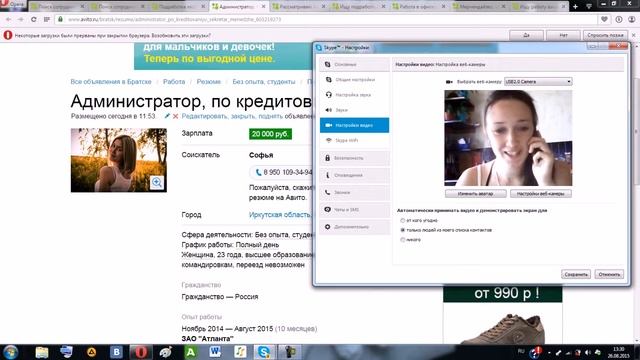This screenshot has width=640, height=360.
Task: Switch to the first 'Поиск сотрудников' browser tab
Action: click(x=56, y=6)
